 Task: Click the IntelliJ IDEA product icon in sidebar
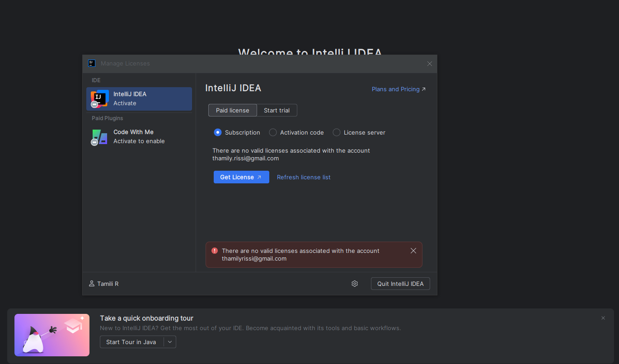click(x=99, y=99)
